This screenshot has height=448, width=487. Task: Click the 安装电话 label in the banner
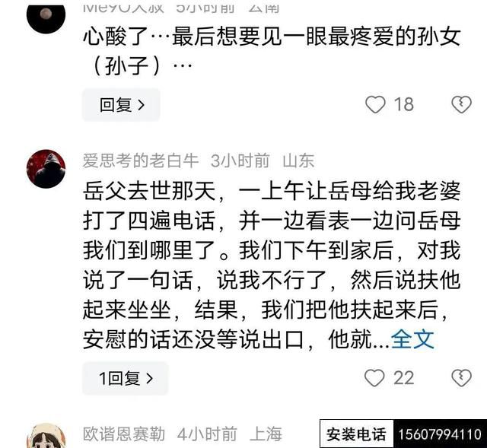(x=356, y=434)
